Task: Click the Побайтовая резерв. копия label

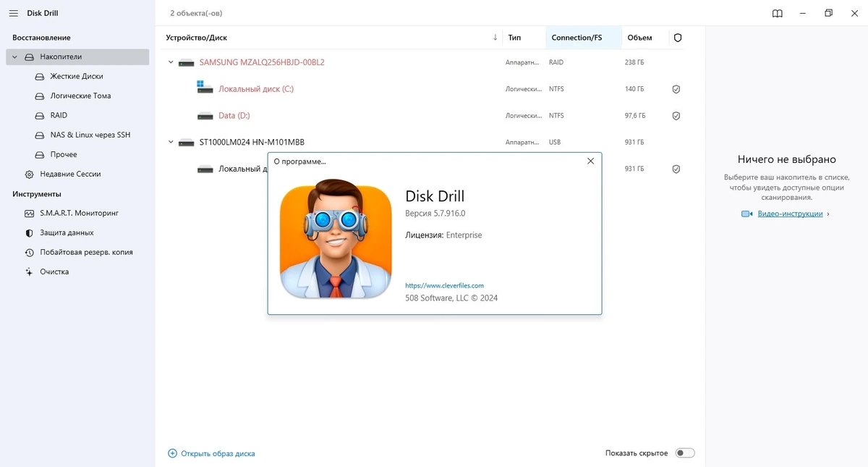Action: pyautogui.click(x=86, y=253)
